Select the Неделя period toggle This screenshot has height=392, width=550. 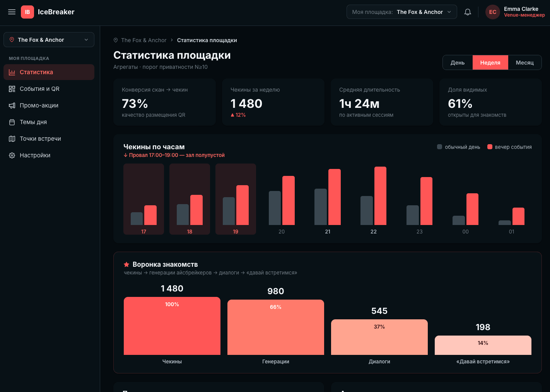[490, 63]
